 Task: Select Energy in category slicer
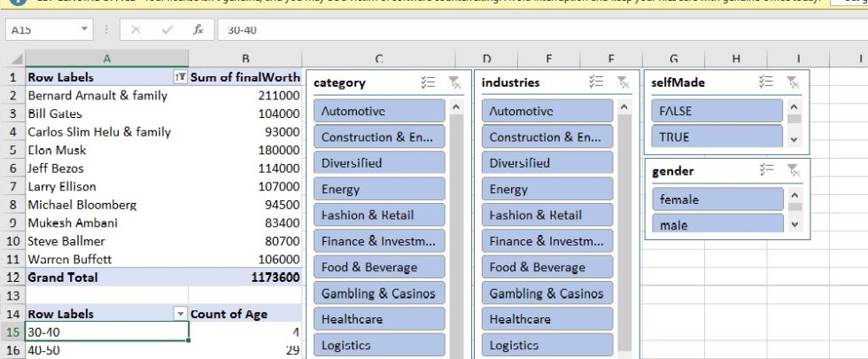pyautogui.click(x=378, y=189)
